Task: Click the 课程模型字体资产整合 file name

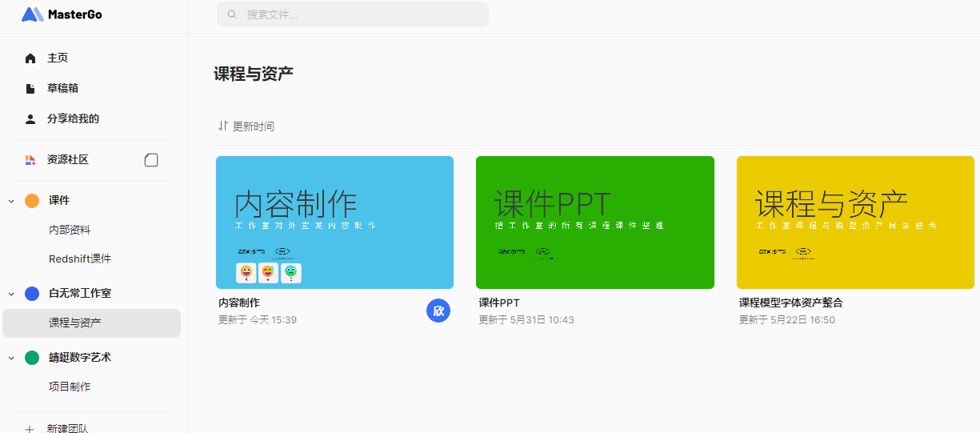Action: 790,303
